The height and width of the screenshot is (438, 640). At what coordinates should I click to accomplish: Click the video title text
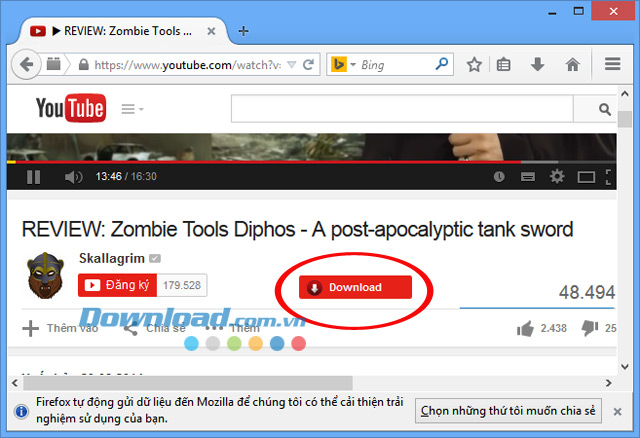pyautogui.click(x=297, y=229)
